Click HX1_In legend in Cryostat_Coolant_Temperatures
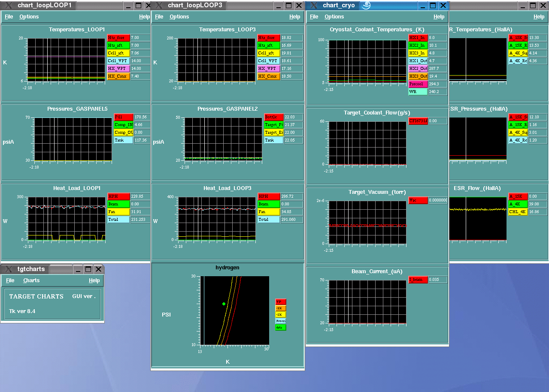This screenshot has height=392, width=549. point(418,38)
